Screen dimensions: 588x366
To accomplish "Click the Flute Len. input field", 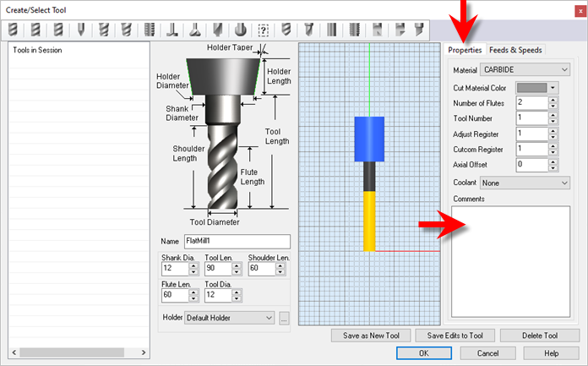I will coord(175,295).
